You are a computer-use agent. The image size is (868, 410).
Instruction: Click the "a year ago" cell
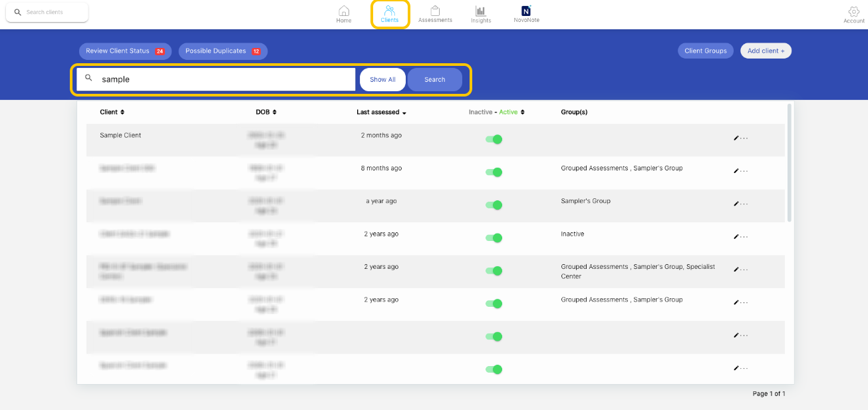click(x=381, y=201)
